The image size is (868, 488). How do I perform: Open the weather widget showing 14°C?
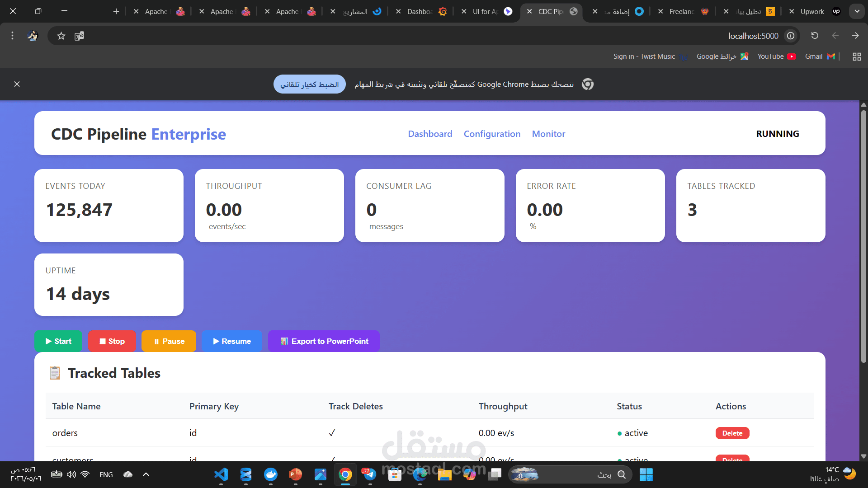coord(833,474)
